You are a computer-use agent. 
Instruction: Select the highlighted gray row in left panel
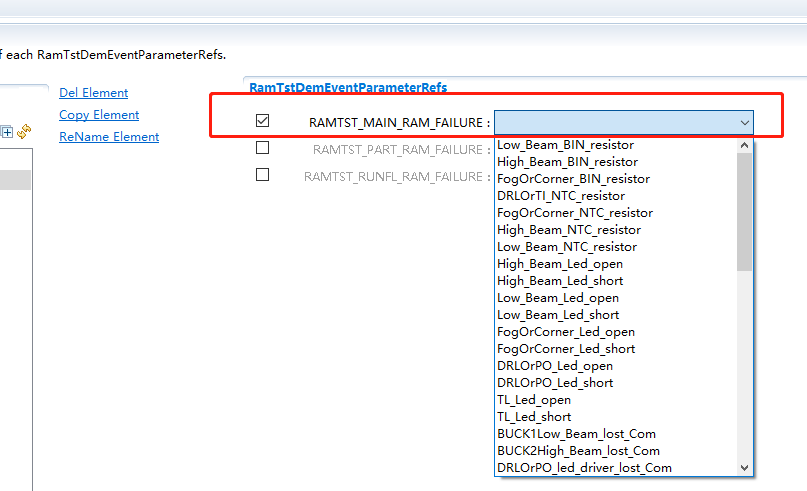pos(15,180)
